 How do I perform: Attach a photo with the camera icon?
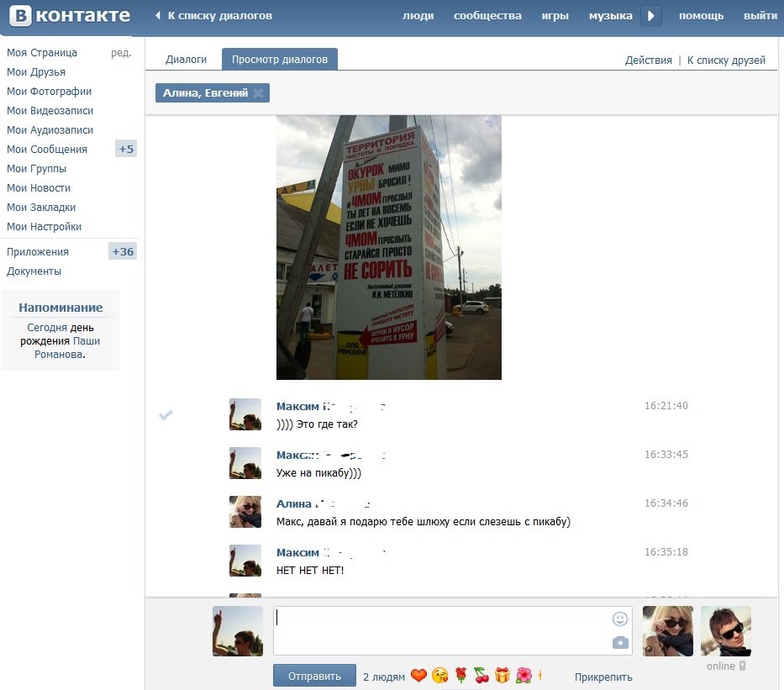tap(620, 642)
